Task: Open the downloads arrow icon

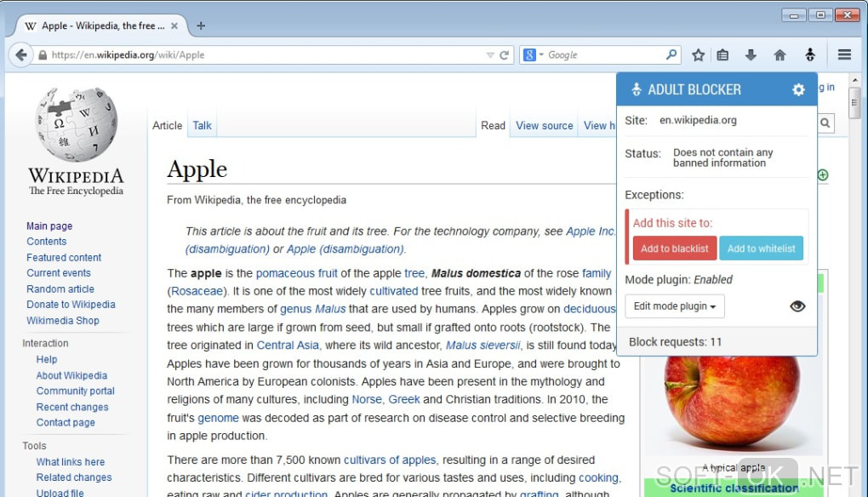Action: point(751,54)
